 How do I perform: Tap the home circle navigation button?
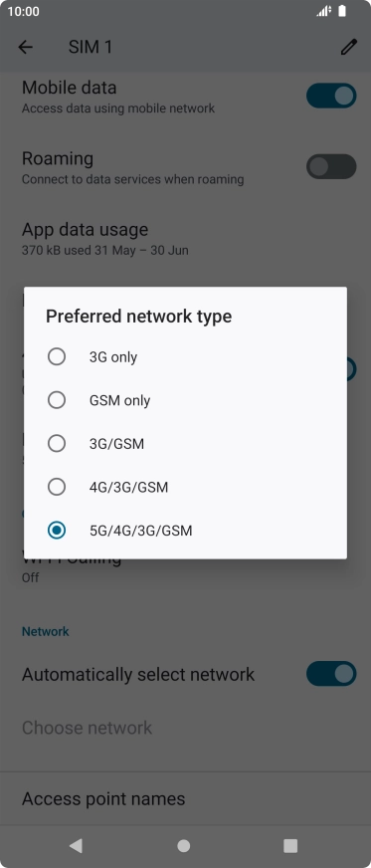tap(184, 845)
